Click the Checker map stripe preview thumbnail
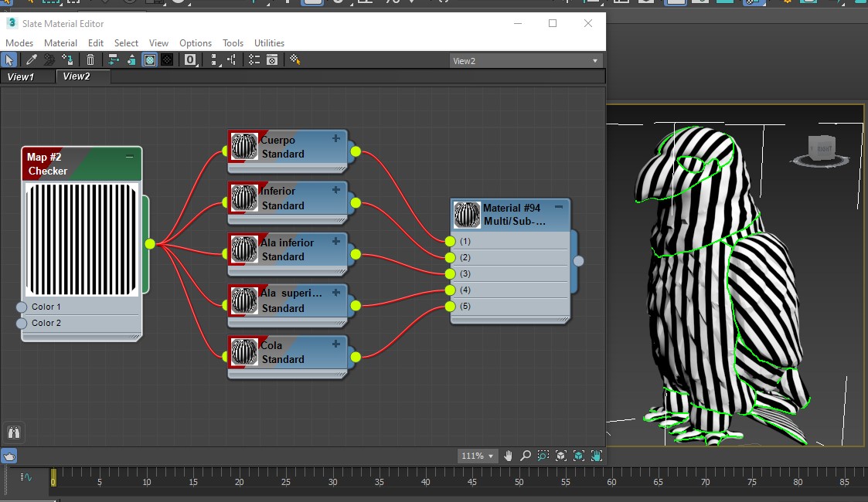868x502 pixels. tap(82, 239)
